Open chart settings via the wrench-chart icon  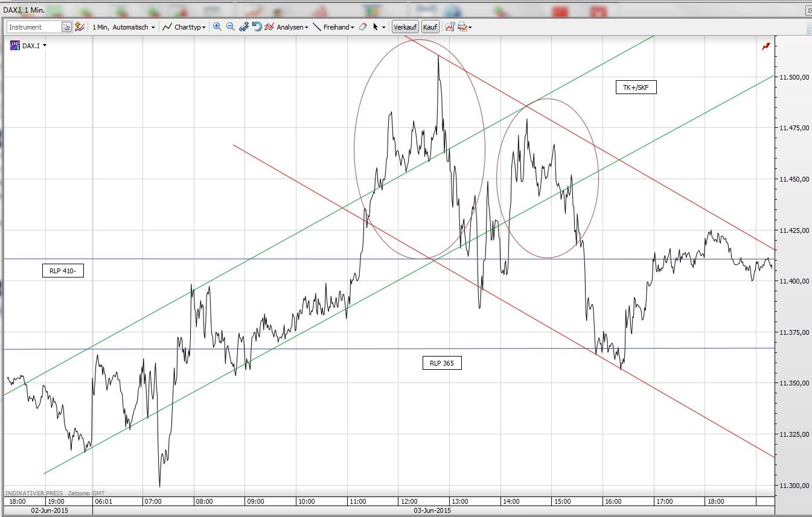(450, 27)
